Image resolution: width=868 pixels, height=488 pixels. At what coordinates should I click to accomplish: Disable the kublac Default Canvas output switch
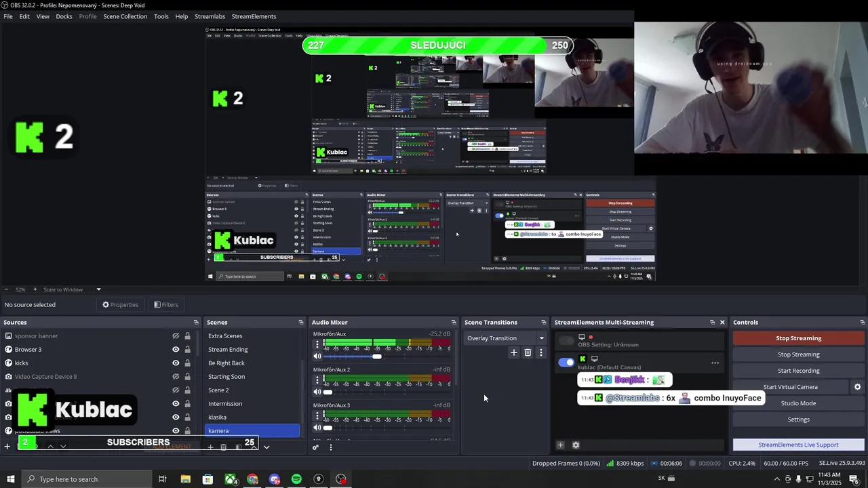(x=566, y=363)
